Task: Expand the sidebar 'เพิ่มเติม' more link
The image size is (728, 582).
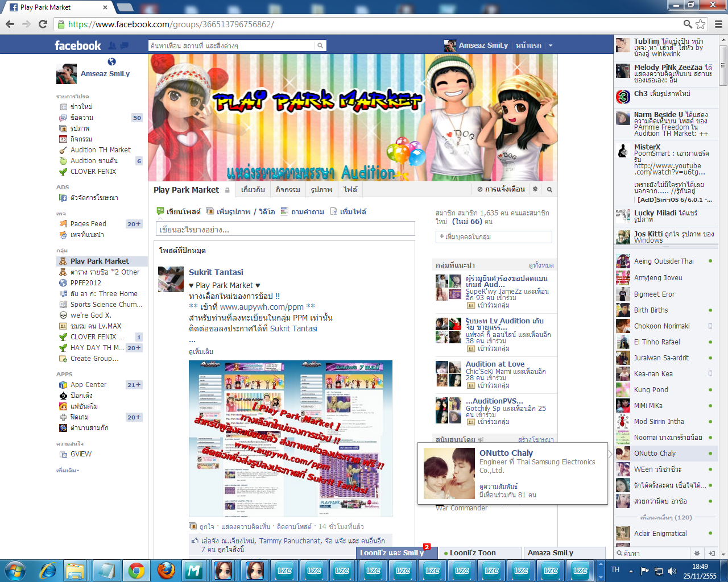Action: 68,471
